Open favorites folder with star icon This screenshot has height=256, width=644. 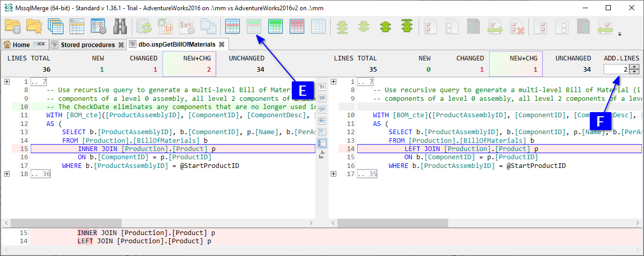[34, 26]
